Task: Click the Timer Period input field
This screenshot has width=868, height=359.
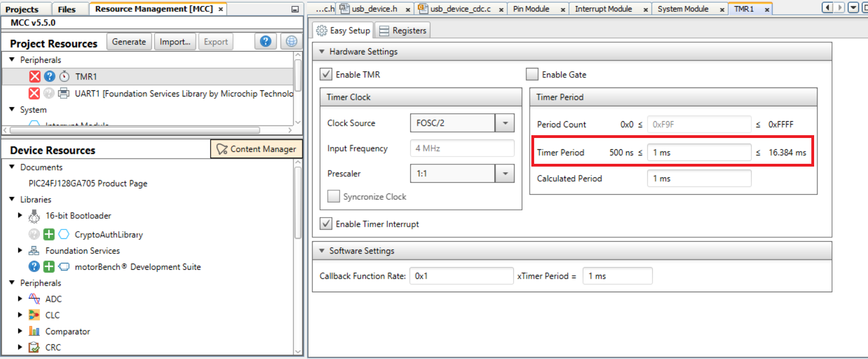Action: 699,152
